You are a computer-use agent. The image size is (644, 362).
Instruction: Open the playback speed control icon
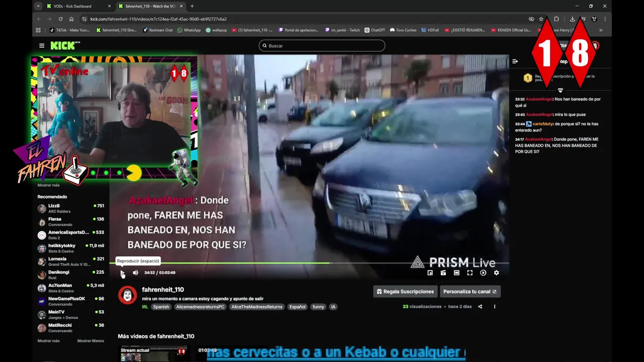[x=483, y=273]
